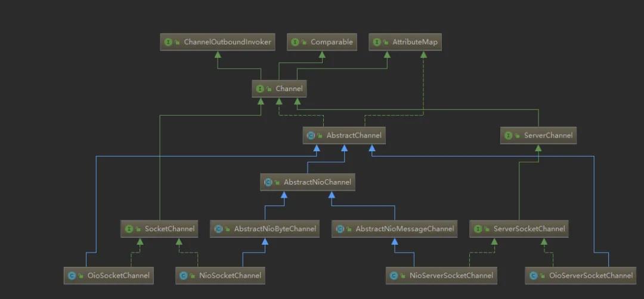Click the abstract class icon on AbstractNioByteChannel
The width and height of the screenshot is (644, 299).
coord(218,229)
